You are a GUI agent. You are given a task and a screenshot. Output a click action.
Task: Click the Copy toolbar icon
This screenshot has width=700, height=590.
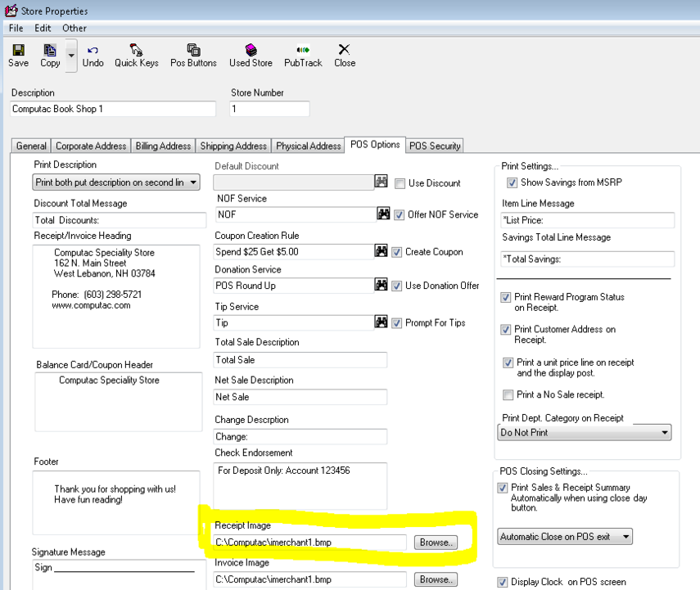50,56
